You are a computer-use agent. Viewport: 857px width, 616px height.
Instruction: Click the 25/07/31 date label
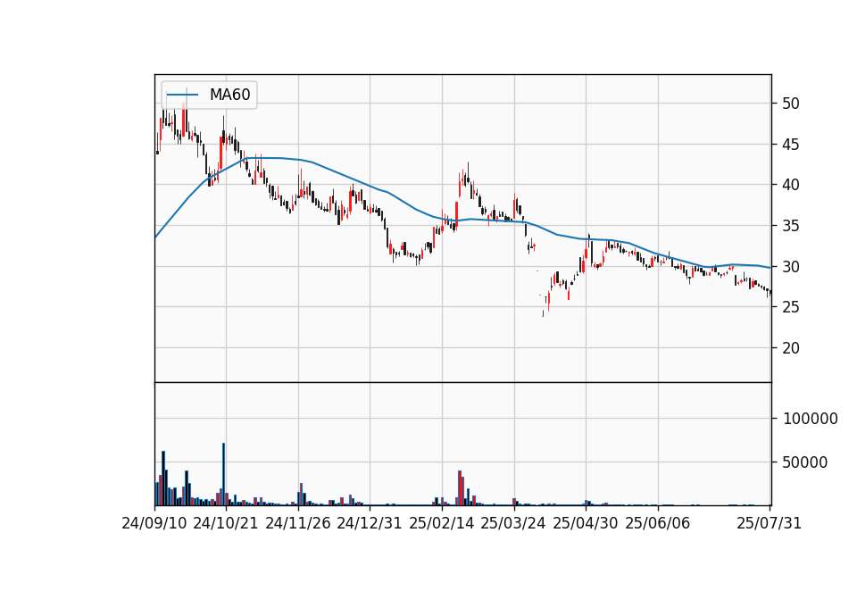click(x=769, y=523)
